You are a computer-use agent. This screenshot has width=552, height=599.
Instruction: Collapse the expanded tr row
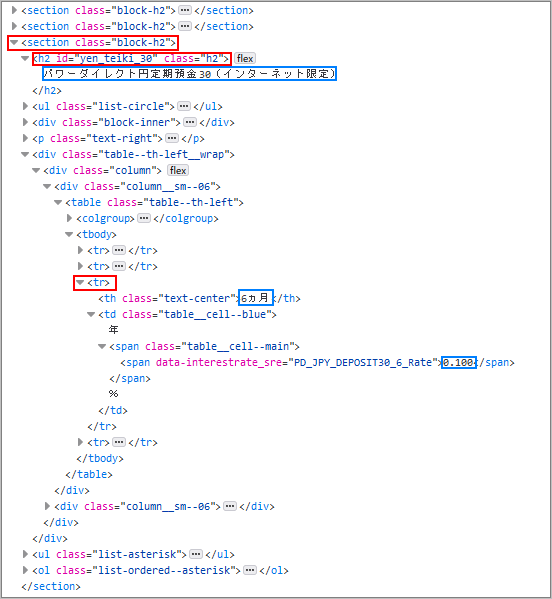coord(80,282)
